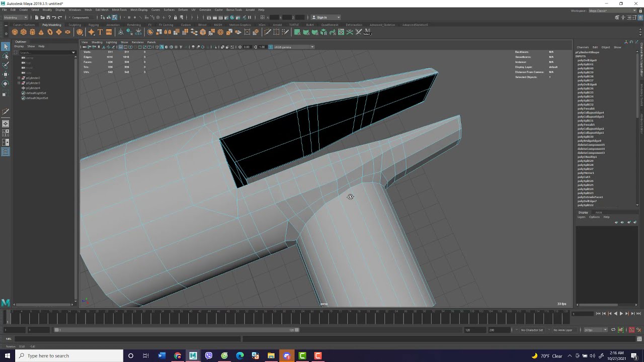This screenshot has width=644, height=362.
Task: Open the viewport Shading menu
Action: (97, 42)
